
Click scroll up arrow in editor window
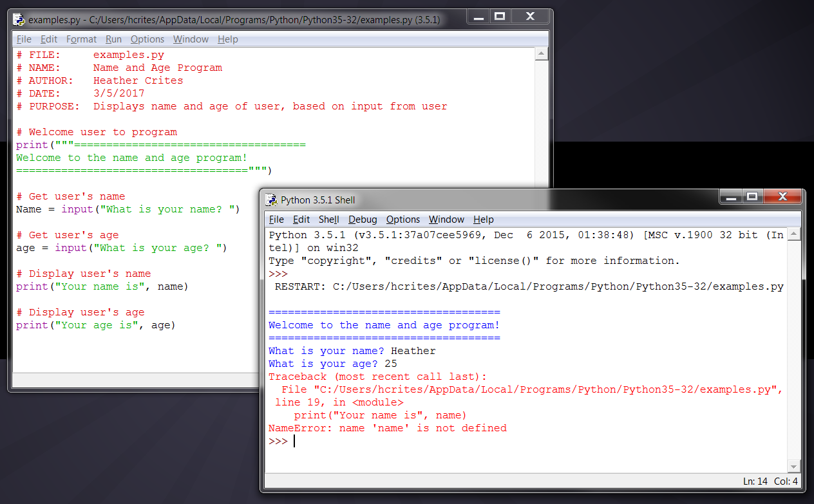pos(542,55)
